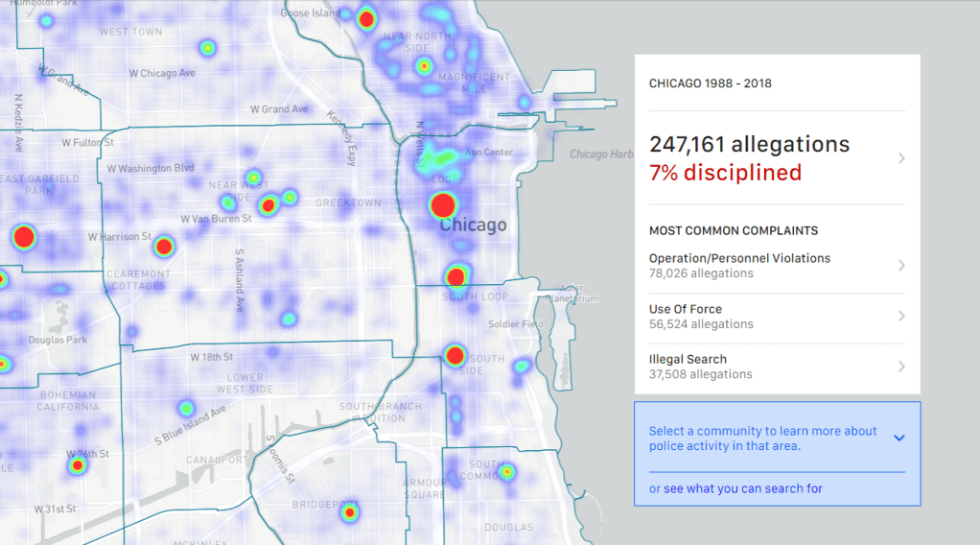Click the Soldier Field map label
980x545 pixels.
[x=516, y=324]
